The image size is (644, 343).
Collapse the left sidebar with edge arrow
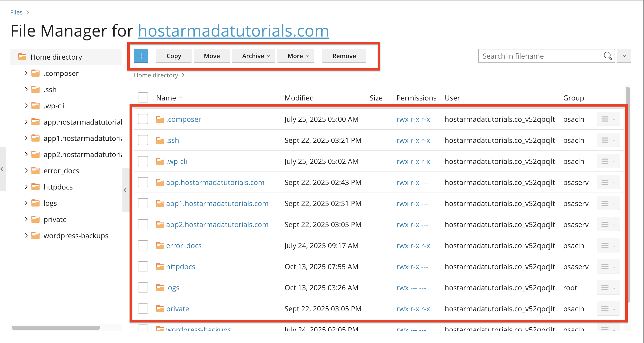click(x=2, y=169)
